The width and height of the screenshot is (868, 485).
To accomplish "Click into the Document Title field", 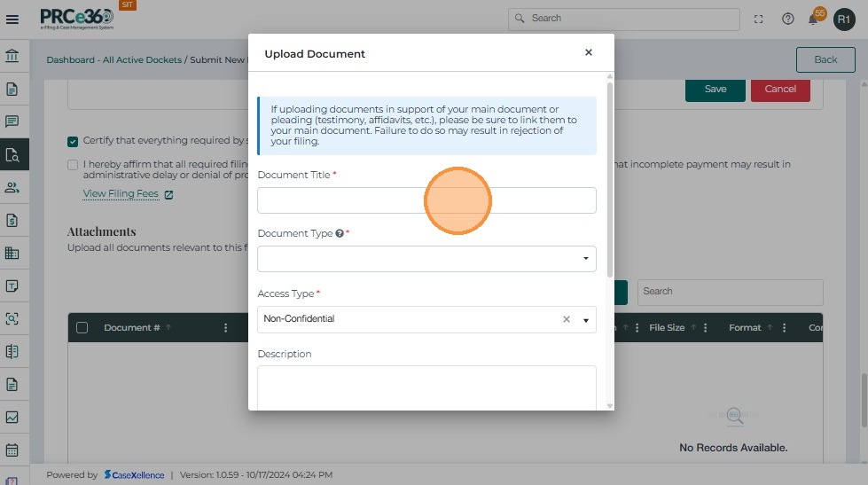I will tap(426, 200).
